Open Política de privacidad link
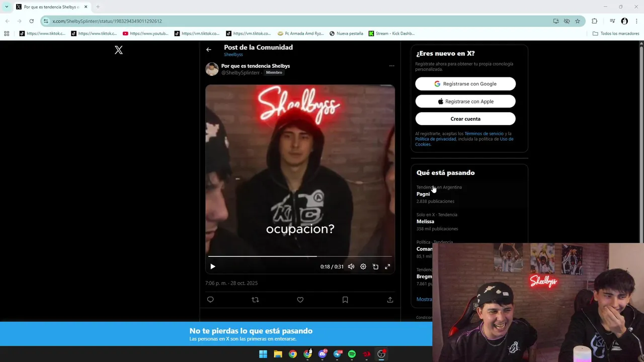The height and width of the screenshot is (362, 644). [x=435, y=139]
